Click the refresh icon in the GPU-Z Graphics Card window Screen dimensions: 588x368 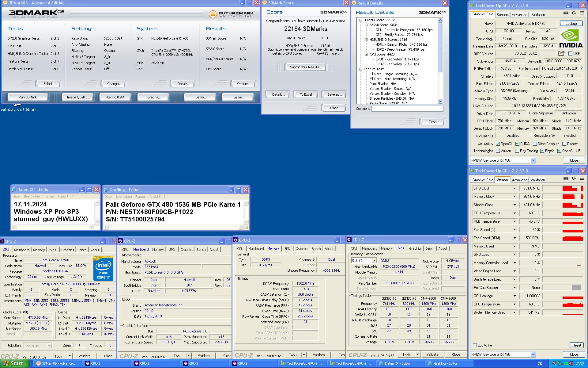574,13
